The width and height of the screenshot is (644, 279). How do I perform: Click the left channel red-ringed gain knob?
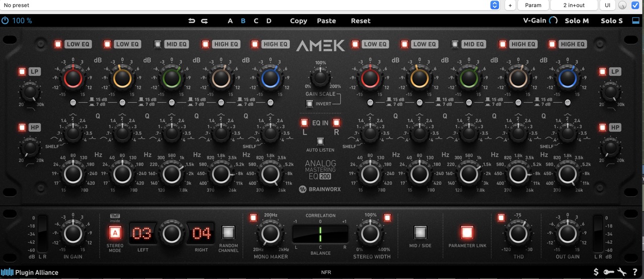click(x=73, y=78)
